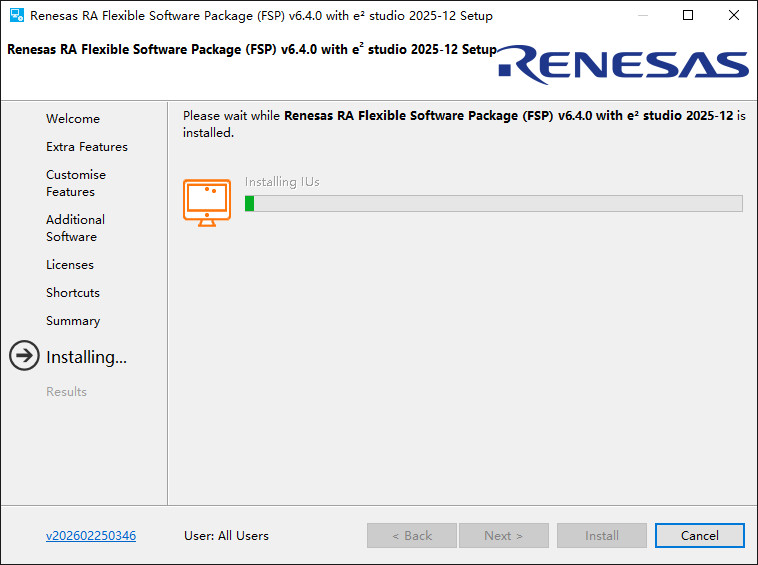Screen dimensions: 758x565
Task: Click the installer icon in title bar
Action: (17, 15)
